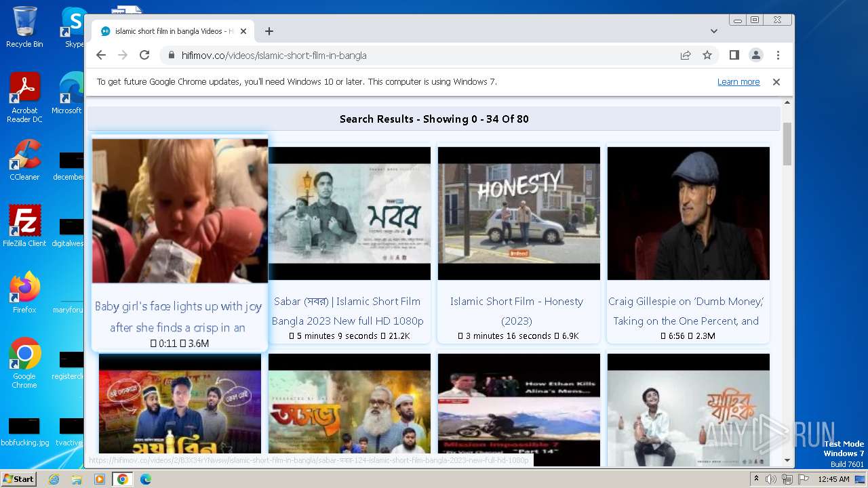The width and height of the screenshot is (868, 488).
Task: Open the Sabar Islamic Short Film thumbnail
Action: coord(349,213)
